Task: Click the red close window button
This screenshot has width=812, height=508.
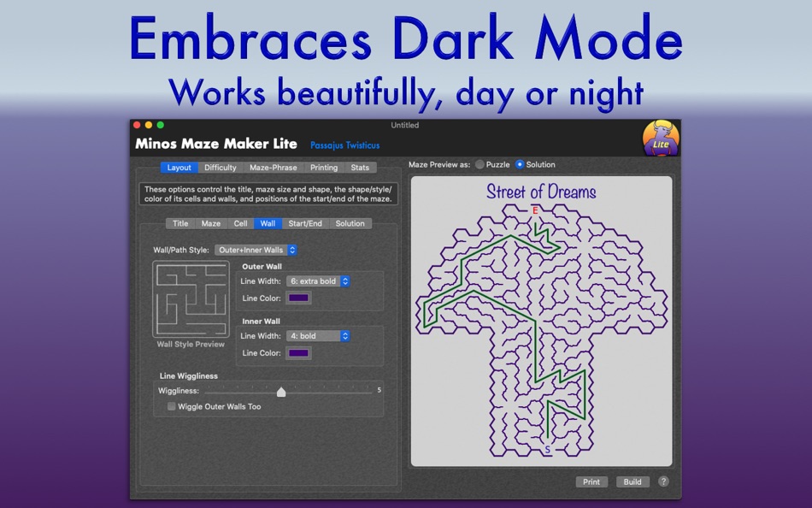Action: 137,125
